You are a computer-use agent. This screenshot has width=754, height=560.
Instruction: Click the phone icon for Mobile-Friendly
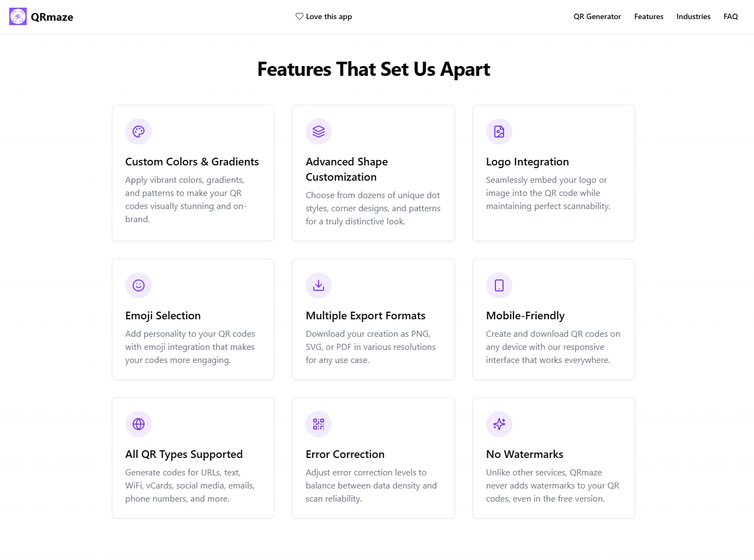pos(499,285)
